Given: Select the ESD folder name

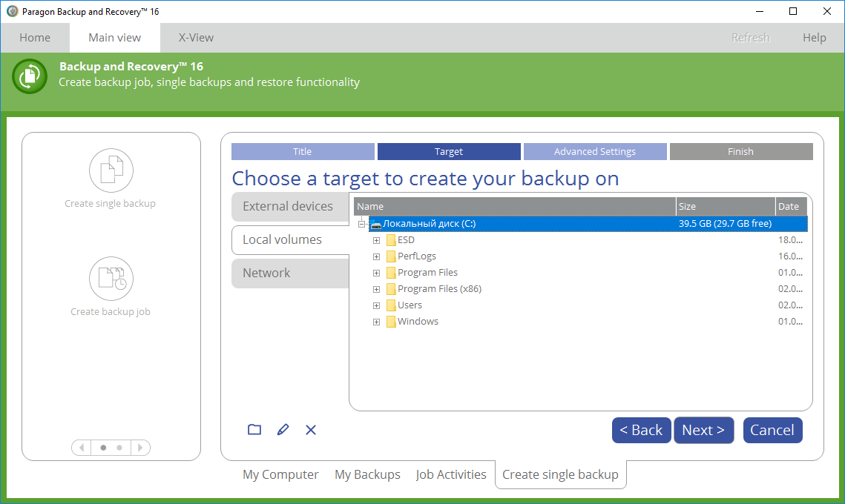Looking at the screenshot, I should pyautogui.click(x=407, y=240).
